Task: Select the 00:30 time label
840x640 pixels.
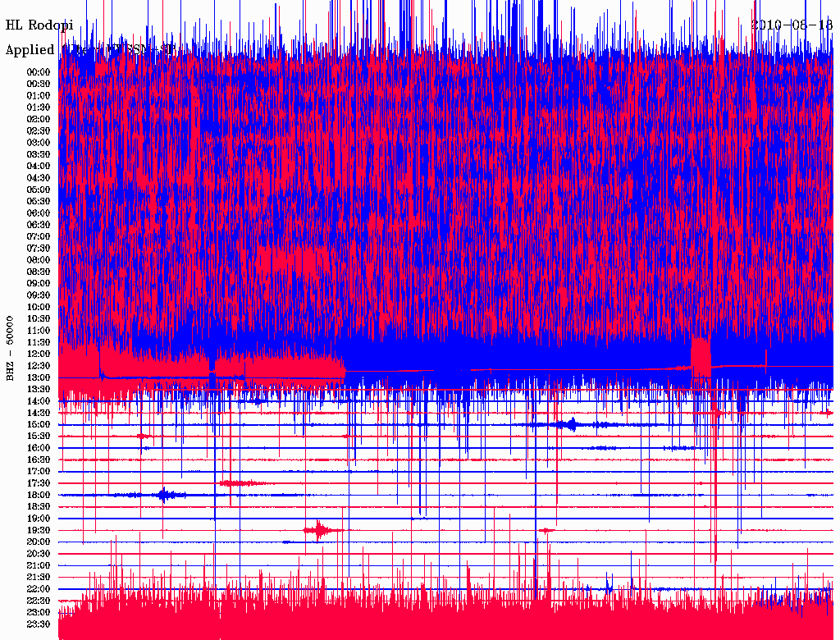Action: [x=38, y=85]
